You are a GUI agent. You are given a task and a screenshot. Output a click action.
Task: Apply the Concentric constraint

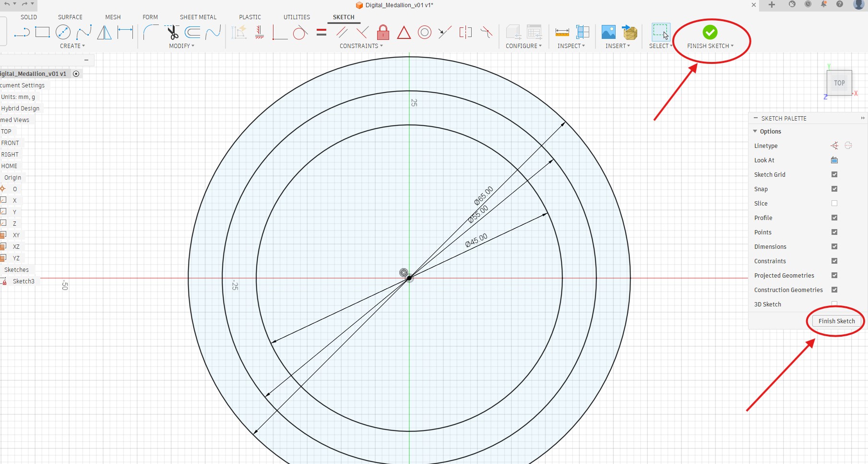[x=425, y=33]
